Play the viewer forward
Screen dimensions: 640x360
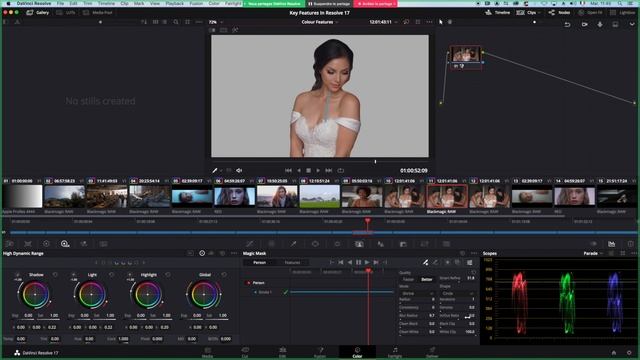pos(318,171)
